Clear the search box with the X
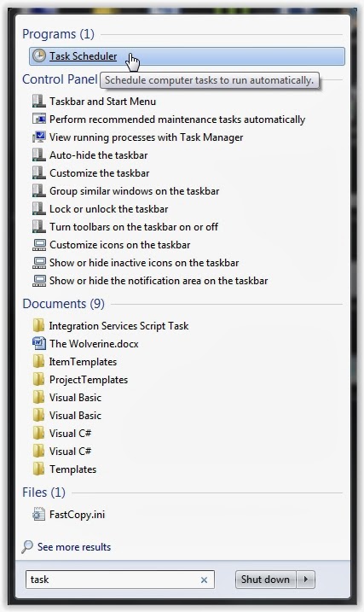364x612 pixels. pyautogui.click(x=204, y=580)
